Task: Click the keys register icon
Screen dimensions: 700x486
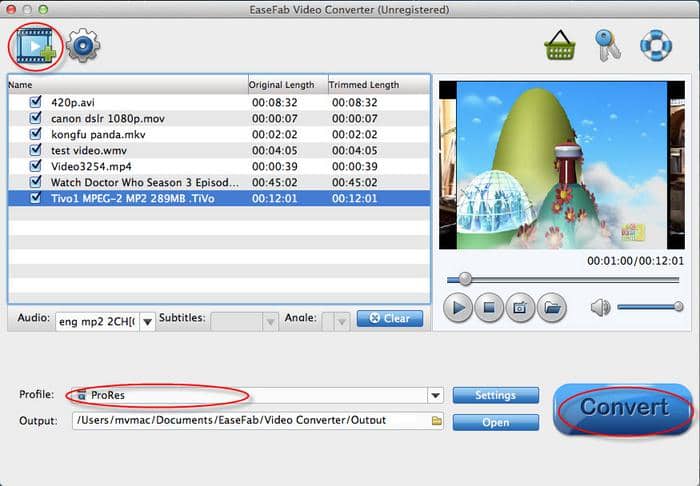Action: [608, 46]
